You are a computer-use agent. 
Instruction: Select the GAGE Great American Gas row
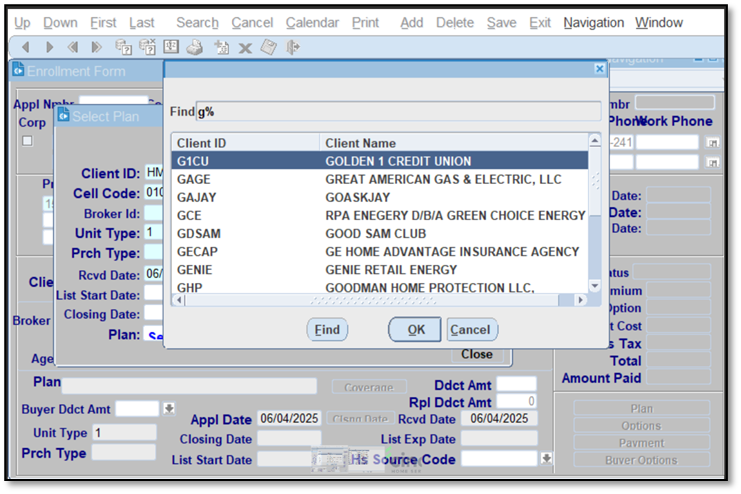380,179
